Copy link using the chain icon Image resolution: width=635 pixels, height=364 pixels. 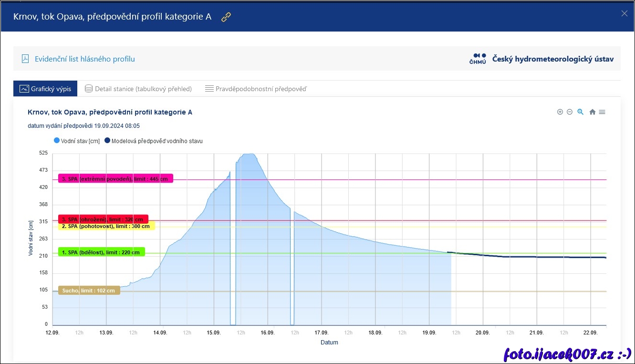pos(226,17)
